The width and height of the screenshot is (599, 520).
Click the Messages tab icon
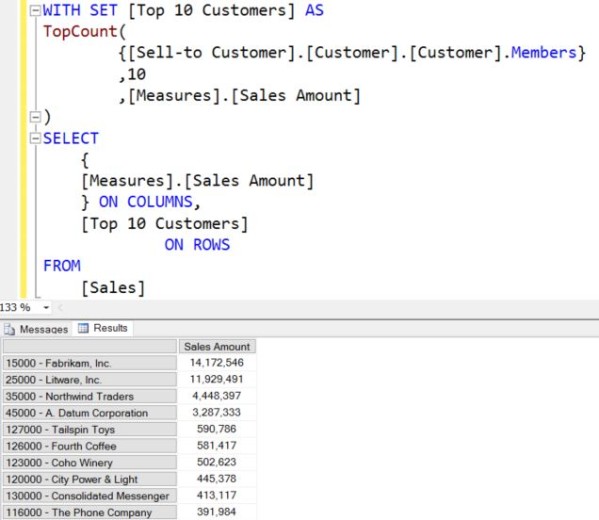point(10,329)
